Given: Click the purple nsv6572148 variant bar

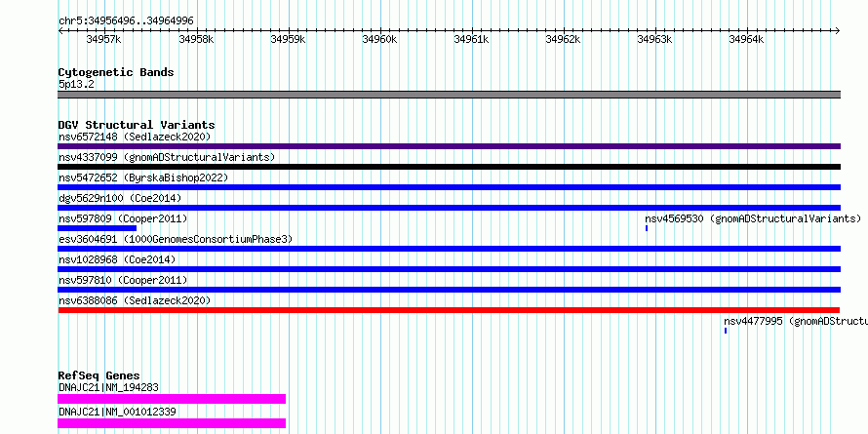Looking at the screenshot, I should [449, 146].
